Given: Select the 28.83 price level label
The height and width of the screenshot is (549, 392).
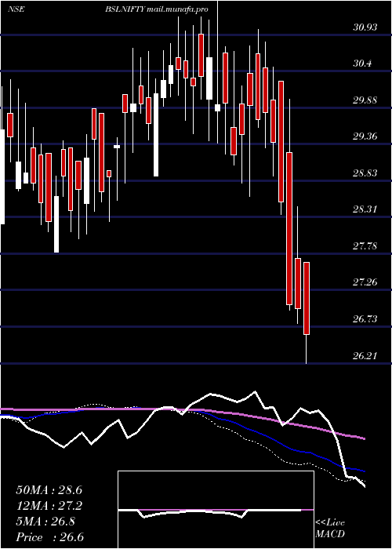Looking at the screenshot, I should tap(365, 173).
